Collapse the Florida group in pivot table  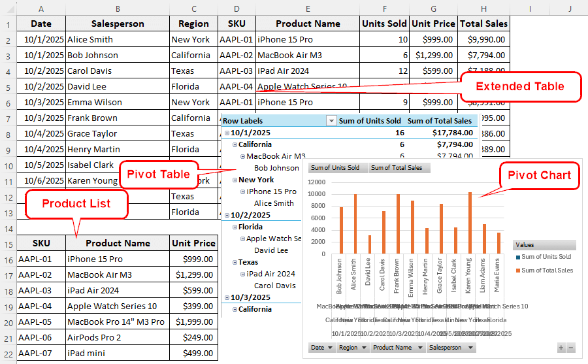235,227
